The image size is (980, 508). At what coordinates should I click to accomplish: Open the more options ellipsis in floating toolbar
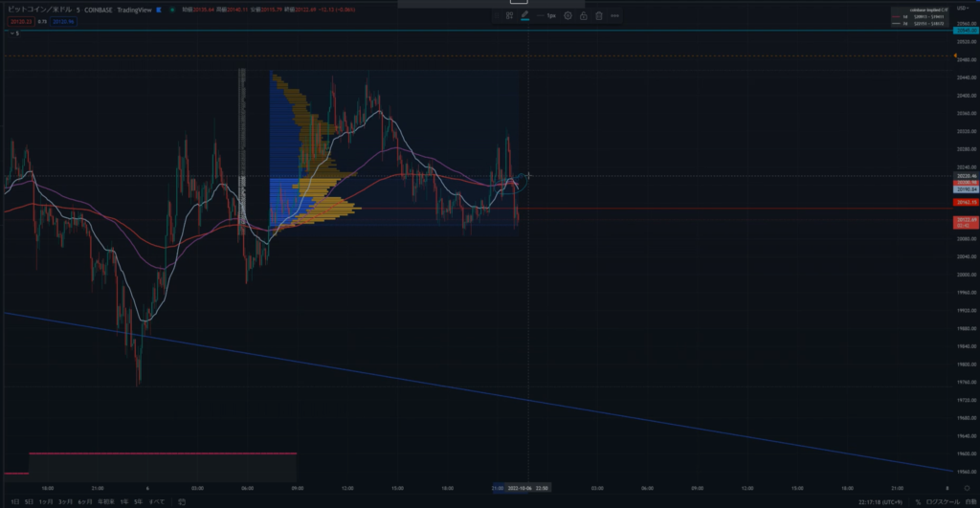tap(615, 15)
